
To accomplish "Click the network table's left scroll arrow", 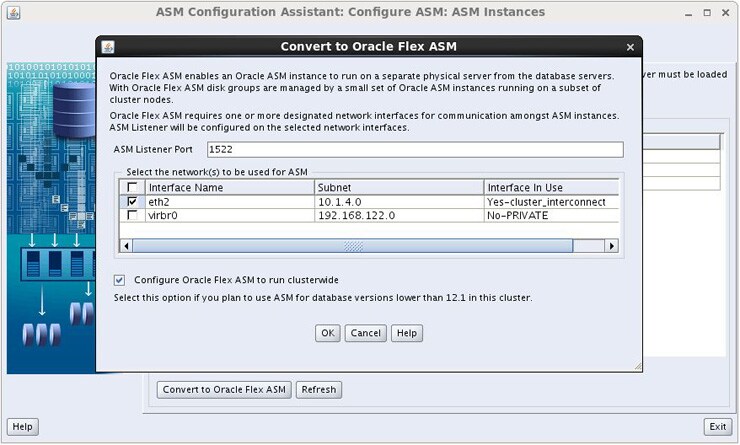I will point(126,246).
